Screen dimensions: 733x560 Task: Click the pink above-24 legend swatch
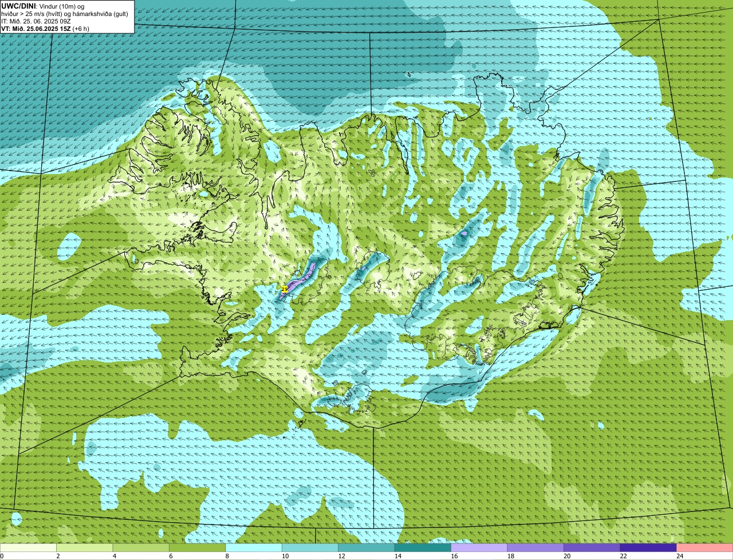click(x=705, y=548)
